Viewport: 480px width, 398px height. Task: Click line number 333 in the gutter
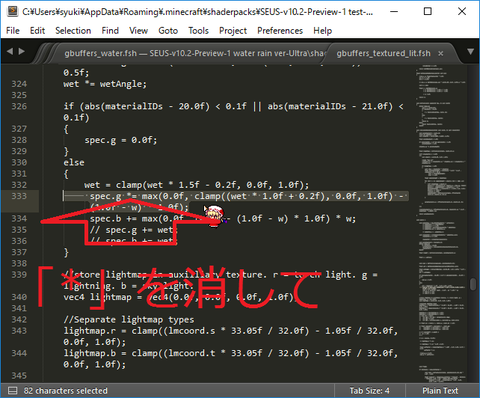tap(19, 196)
